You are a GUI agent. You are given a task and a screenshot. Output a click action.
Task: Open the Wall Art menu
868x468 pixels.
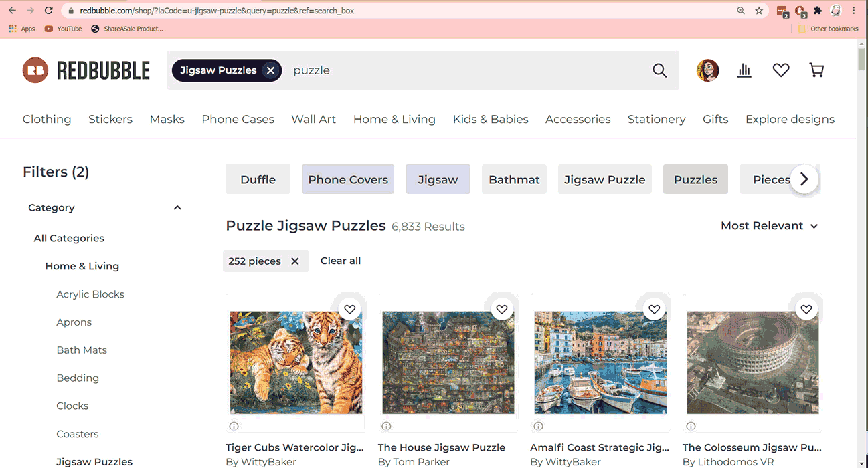click(314, 119)
